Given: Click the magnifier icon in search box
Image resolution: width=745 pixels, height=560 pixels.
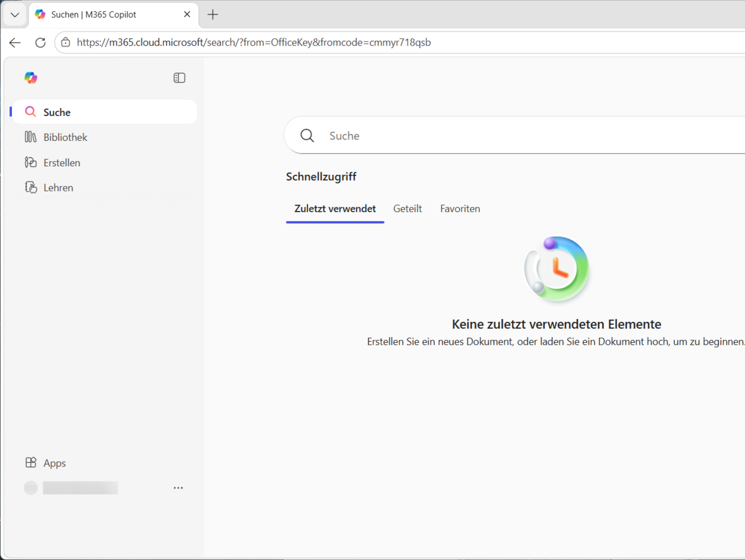Looking at the screenshot, I should point(307,136).
